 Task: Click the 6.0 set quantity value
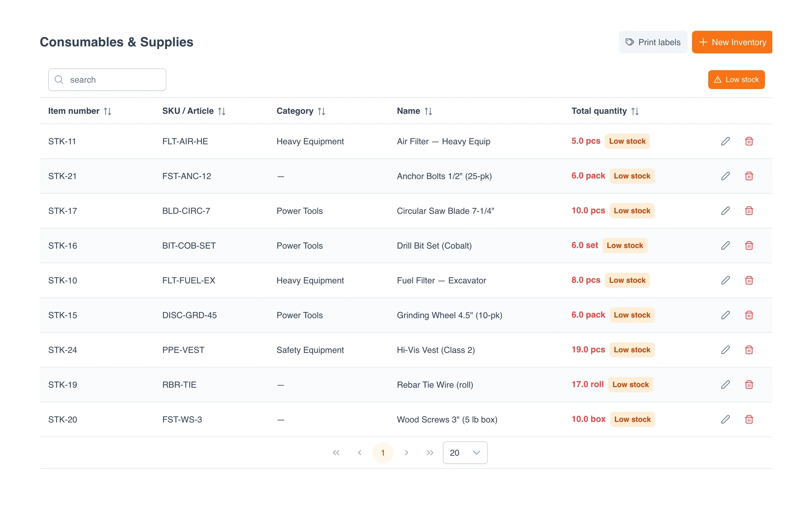(584, 245)
